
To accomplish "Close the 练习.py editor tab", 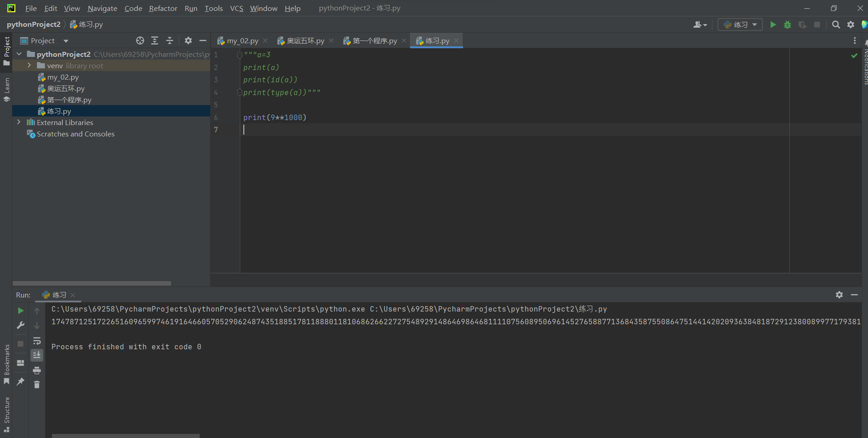I will (456, 40).
